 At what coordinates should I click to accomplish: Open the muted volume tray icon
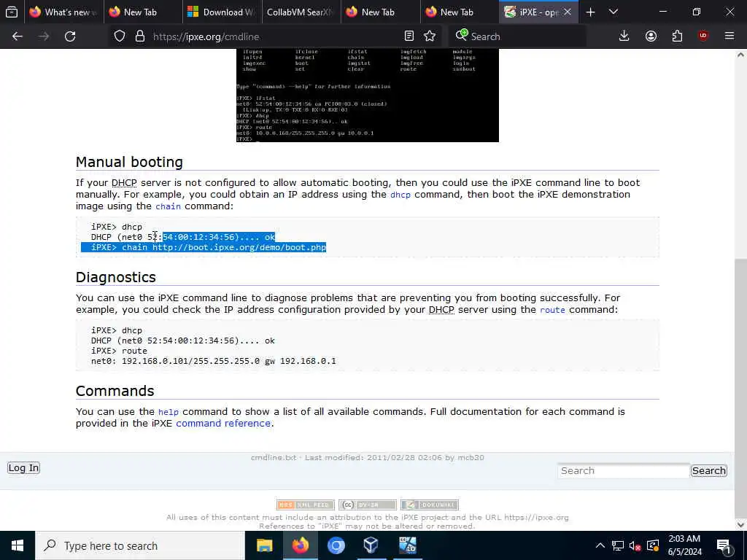(635, 545)
